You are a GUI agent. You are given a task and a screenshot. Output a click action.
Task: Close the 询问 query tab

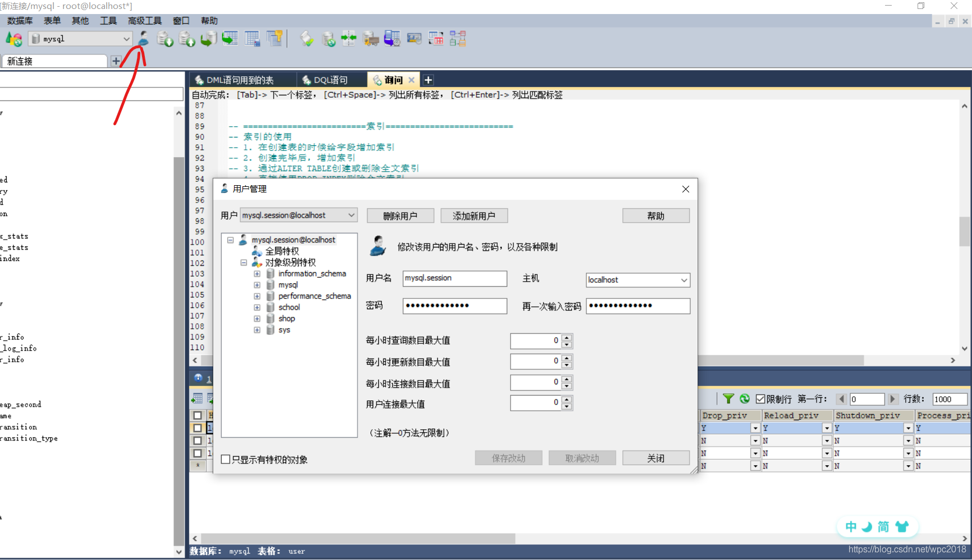411,80
